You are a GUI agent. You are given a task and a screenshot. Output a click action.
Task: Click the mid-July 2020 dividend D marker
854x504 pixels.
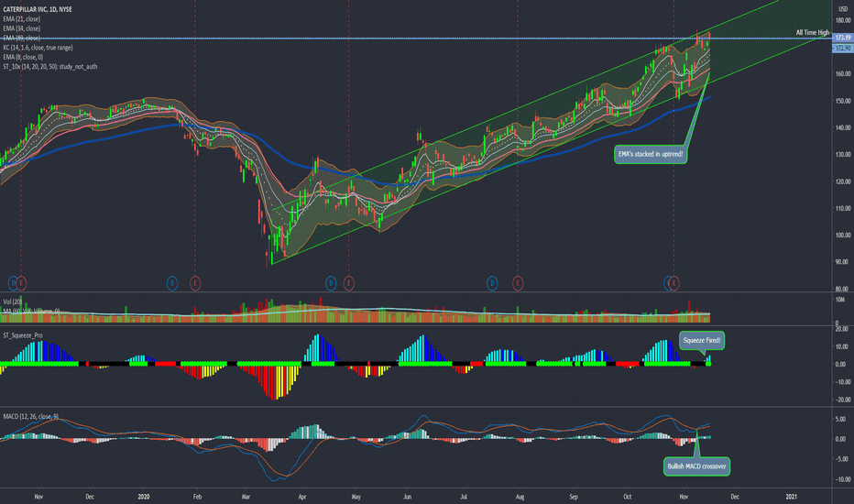coord(492,283)
